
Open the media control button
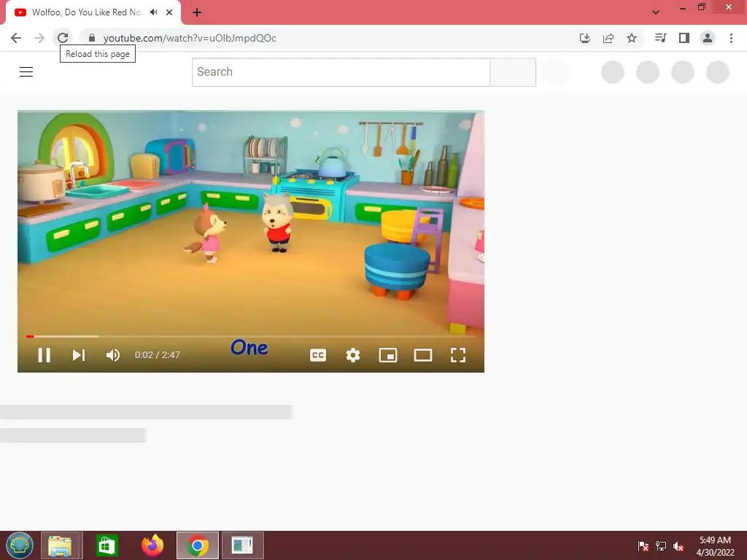tap(660, 38)
